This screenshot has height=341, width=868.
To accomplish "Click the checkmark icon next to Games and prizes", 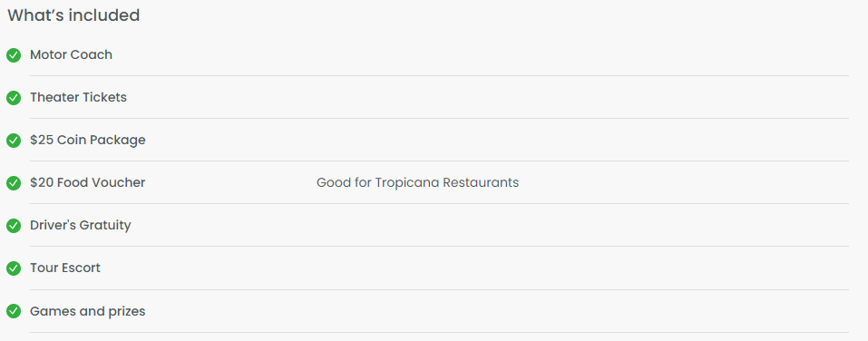I will pyautogui.click(x=14, y=312).
